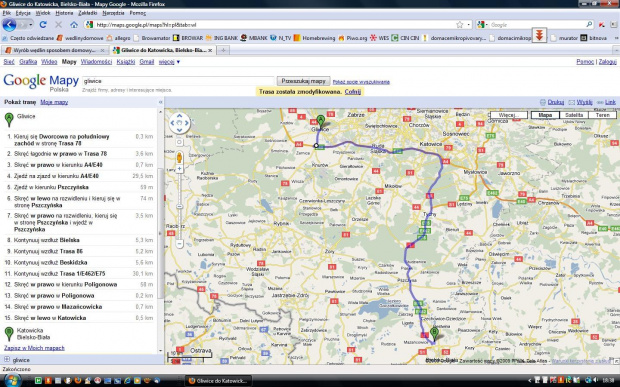The image size is (620, 387).
Task: Click the green start marker A on map
Action: pos(321,121)
